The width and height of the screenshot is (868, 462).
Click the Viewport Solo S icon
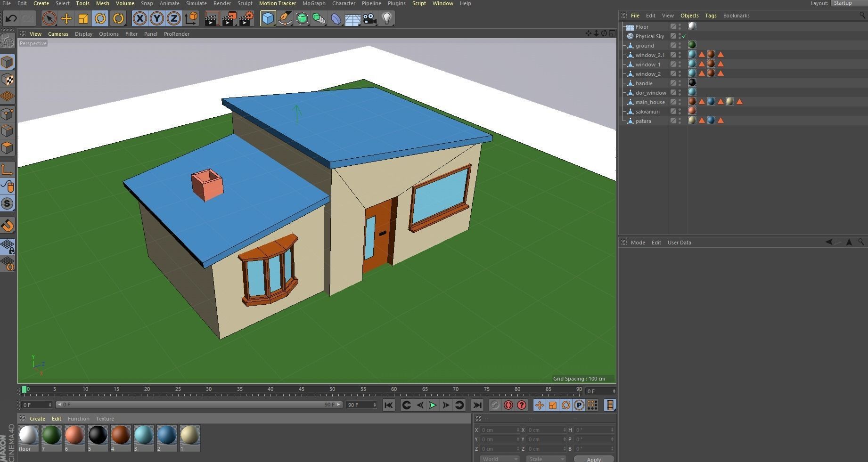[x=8, y=203]
